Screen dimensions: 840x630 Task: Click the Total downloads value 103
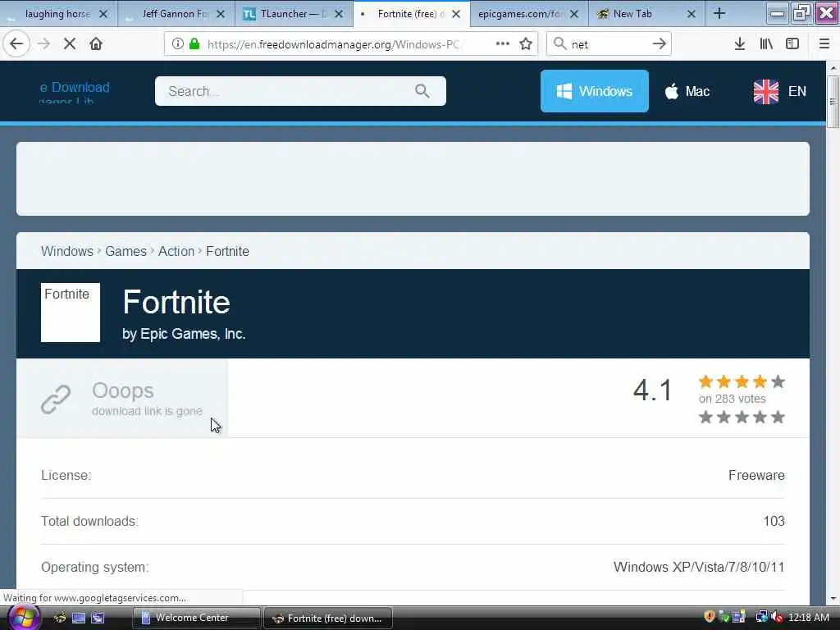pyautogui.click(x=774, y=521)
